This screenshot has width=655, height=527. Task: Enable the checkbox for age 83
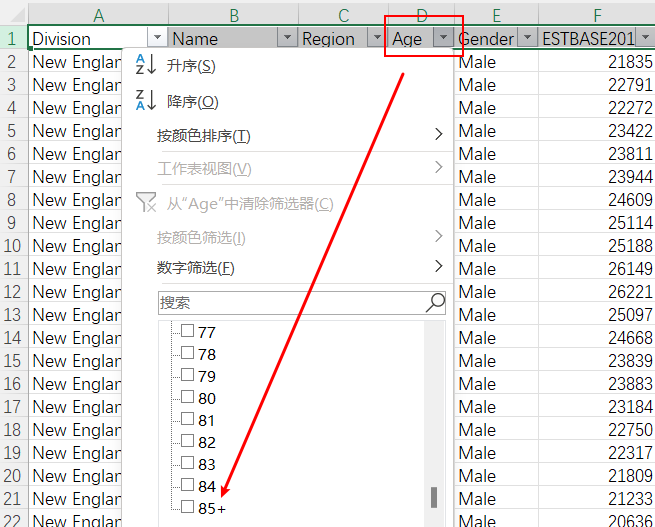(x=187, y=464)
